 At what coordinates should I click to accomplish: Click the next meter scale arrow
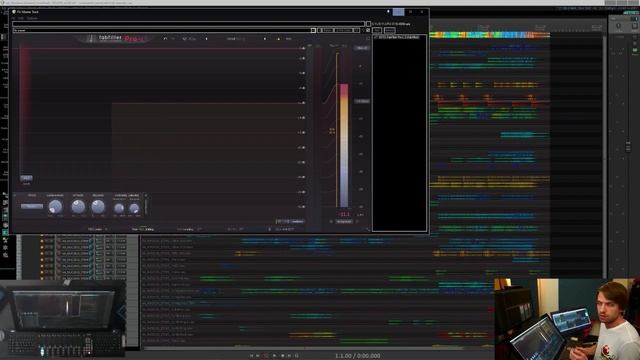pos(358,222)
